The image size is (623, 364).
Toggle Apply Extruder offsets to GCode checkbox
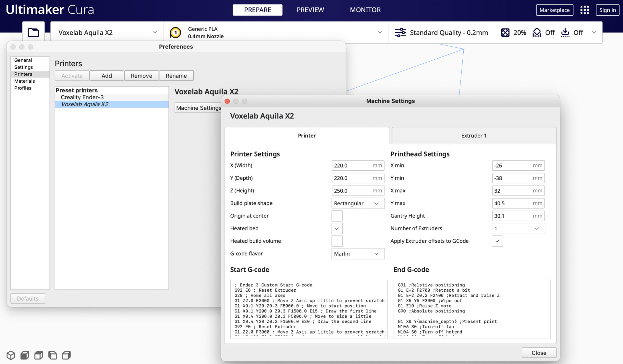click(497, 241)
